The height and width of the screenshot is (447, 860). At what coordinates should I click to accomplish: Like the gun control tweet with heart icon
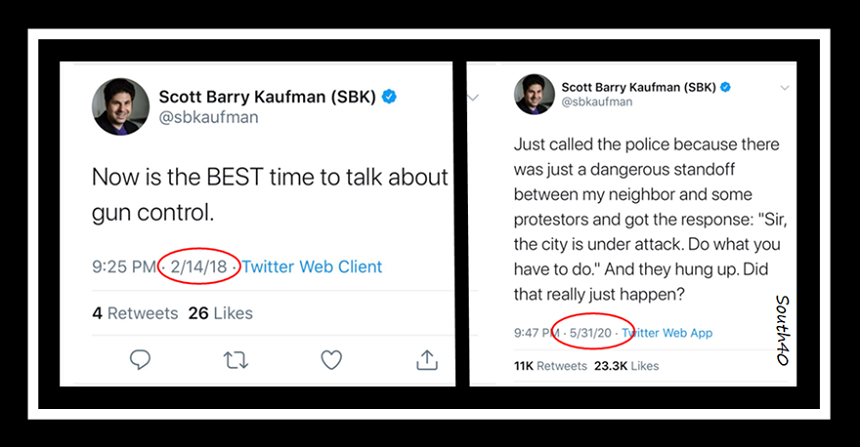tap(331, 360)
